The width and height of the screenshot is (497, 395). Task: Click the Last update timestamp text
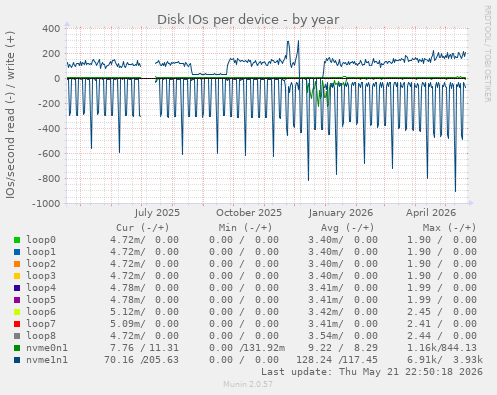(372, 372)
